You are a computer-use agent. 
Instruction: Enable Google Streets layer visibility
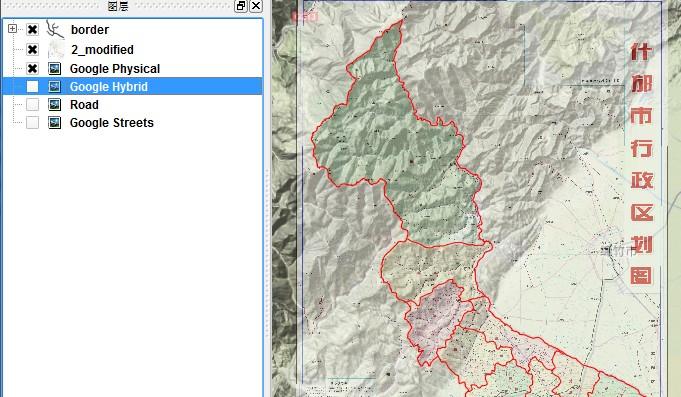(32, 122)
